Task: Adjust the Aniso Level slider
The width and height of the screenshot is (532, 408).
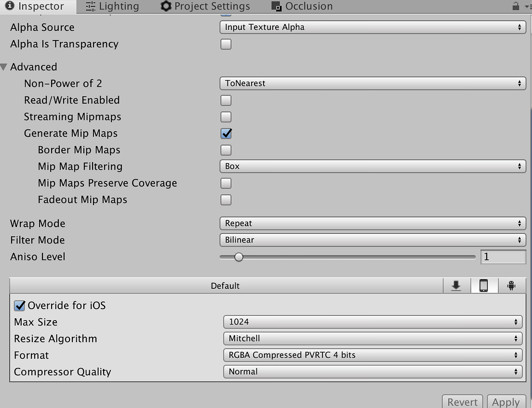Action: (x=239, y=257)
